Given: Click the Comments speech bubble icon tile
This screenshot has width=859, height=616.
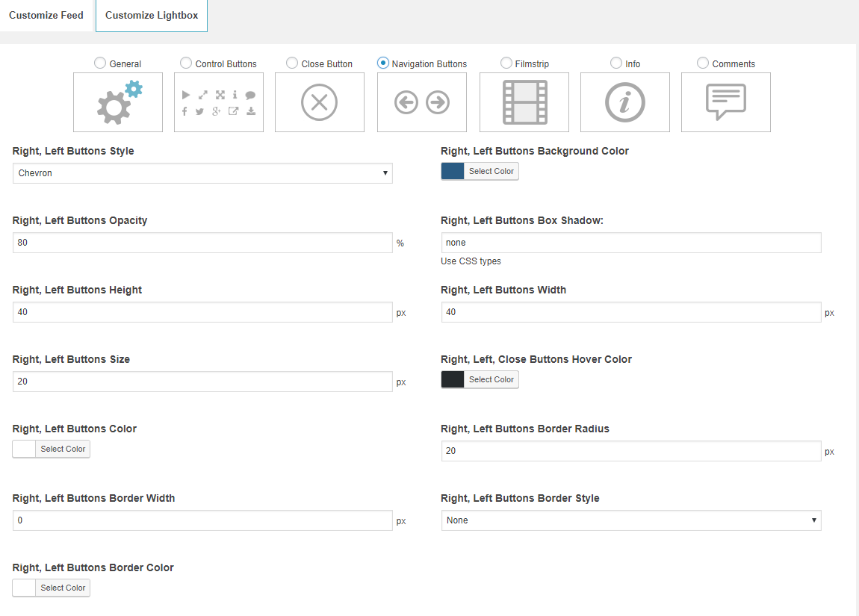Looking at the screenshot, I should 726,102.
